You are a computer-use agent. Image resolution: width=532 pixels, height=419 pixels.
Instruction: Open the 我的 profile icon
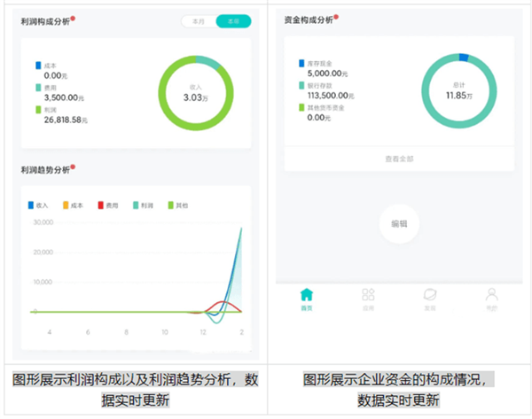coord(491,299)
